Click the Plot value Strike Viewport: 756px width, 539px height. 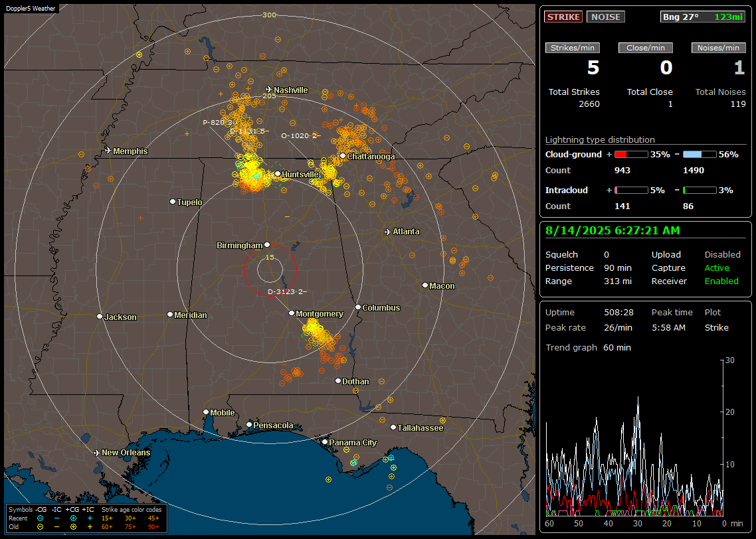coord(716,327)
